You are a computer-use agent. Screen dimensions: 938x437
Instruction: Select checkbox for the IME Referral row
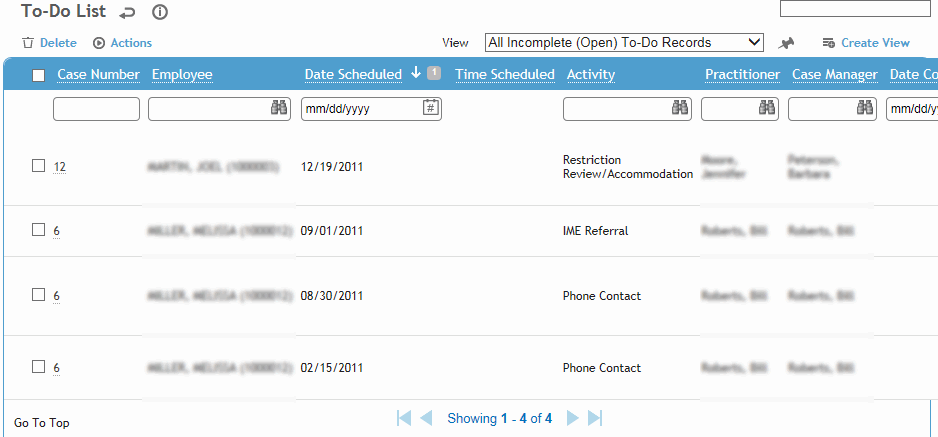click(38, 230)
